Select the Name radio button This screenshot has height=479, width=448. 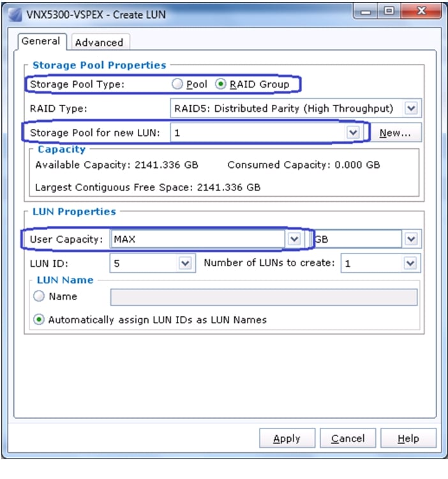[39, 296]
